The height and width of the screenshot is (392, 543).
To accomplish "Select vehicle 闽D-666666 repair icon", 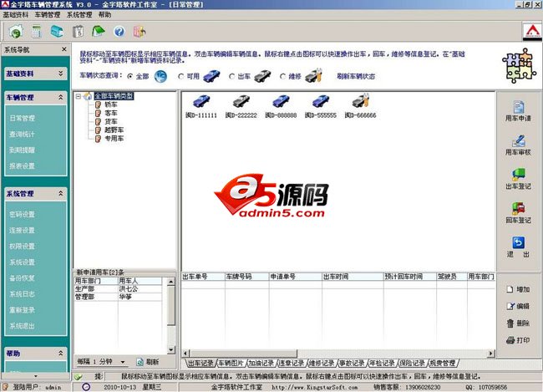I will (x=361, y=101).
